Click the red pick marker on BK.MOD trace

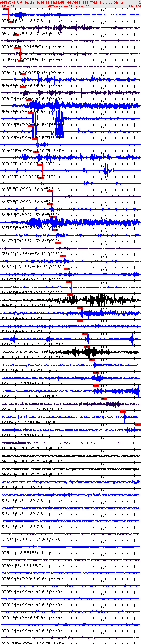point(70,295)
